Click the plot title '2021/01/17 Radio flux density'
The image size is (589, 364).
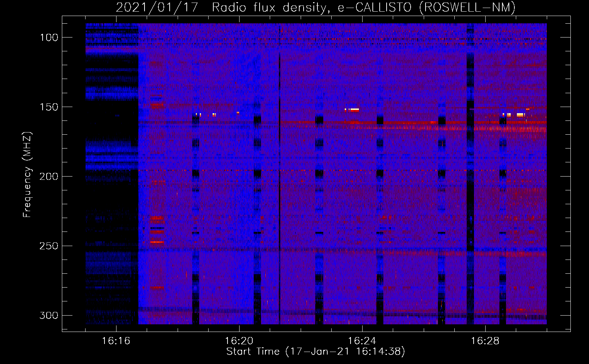(316, 7)
